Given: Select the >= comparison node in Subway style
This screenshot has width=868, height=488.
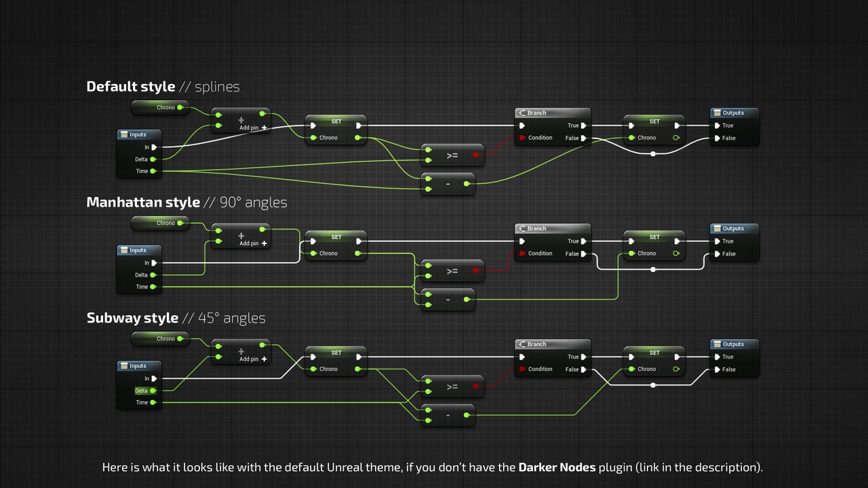Looking at the screenshot, I should click(452, 387).
